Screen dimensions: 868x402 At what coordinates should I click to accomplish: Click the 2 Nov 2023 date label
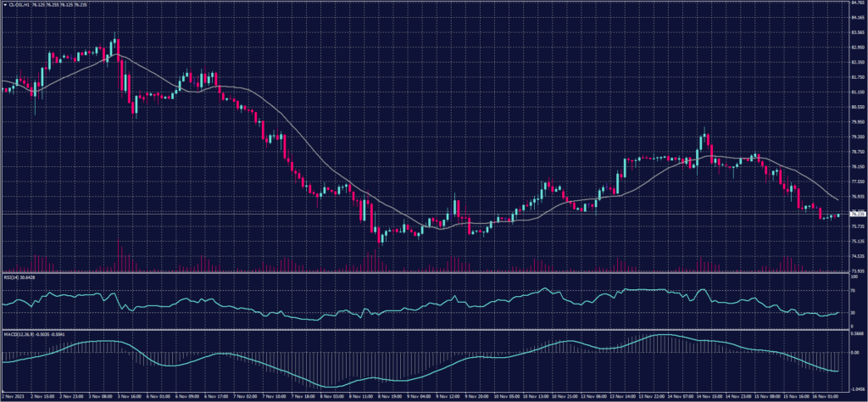point(14,396)
